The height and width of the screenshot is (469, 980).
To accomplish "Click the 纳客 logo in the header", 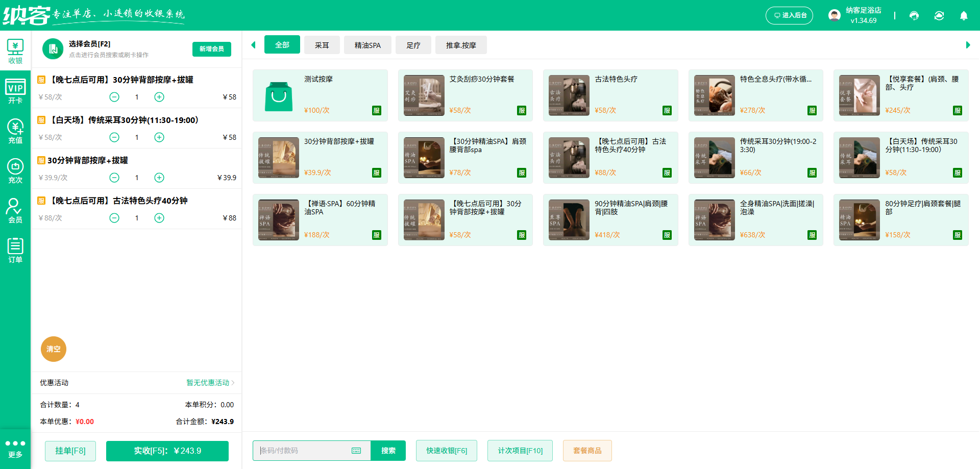I will 27,15.
